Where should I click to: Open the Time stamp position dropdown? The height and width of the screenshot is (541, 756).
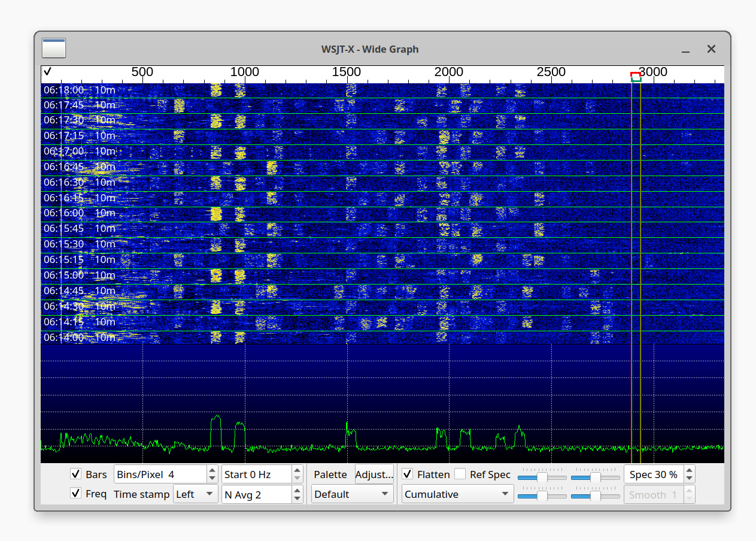click(x=195, y=494)
